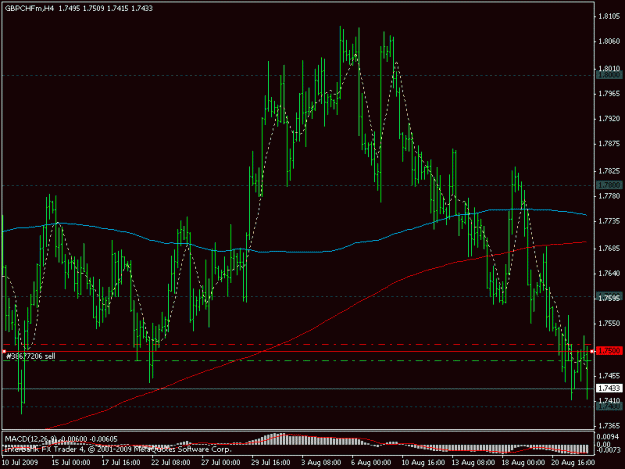Click the 17 Jul 16:00 time label
Screen dimensions: 625x469
click(x=121, y=462)
